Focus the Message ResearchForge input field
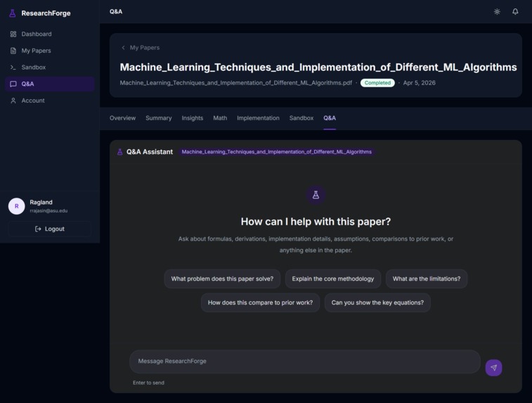The height and width of the screenshot is (403, 532). (305, 362)
